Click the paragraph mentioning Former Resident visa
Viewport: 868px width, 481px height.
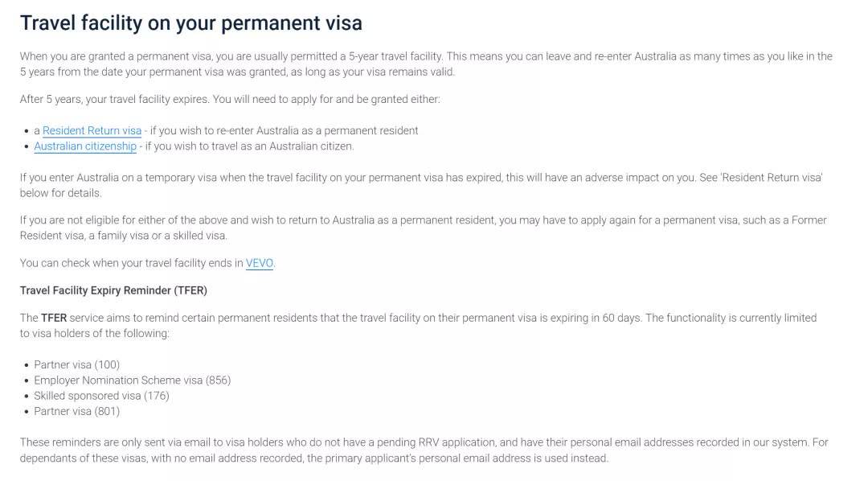click(424, 228)
